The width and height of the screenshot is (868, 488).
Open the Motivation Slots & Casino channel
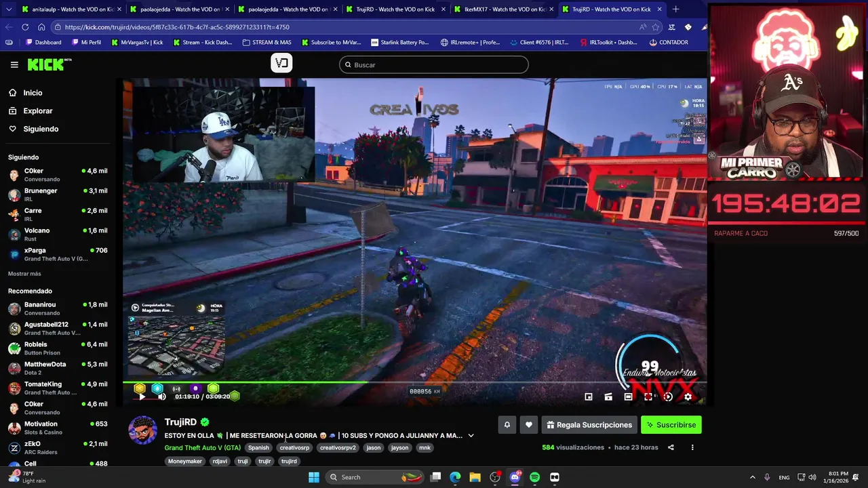coord(58,428)
